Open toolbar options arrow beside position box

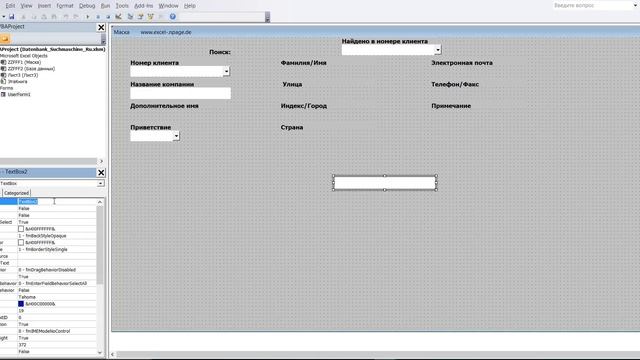[x=267, y=17]
